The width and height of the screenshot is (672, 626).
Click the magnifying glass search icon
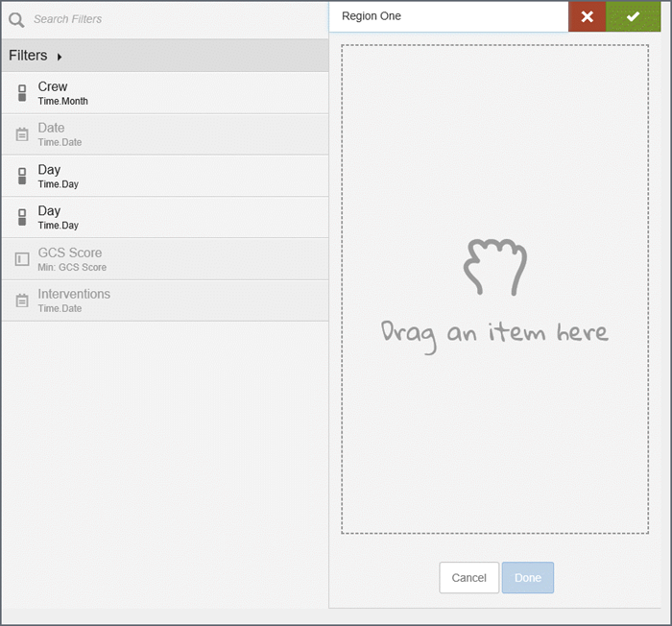(x=16, y=19)
